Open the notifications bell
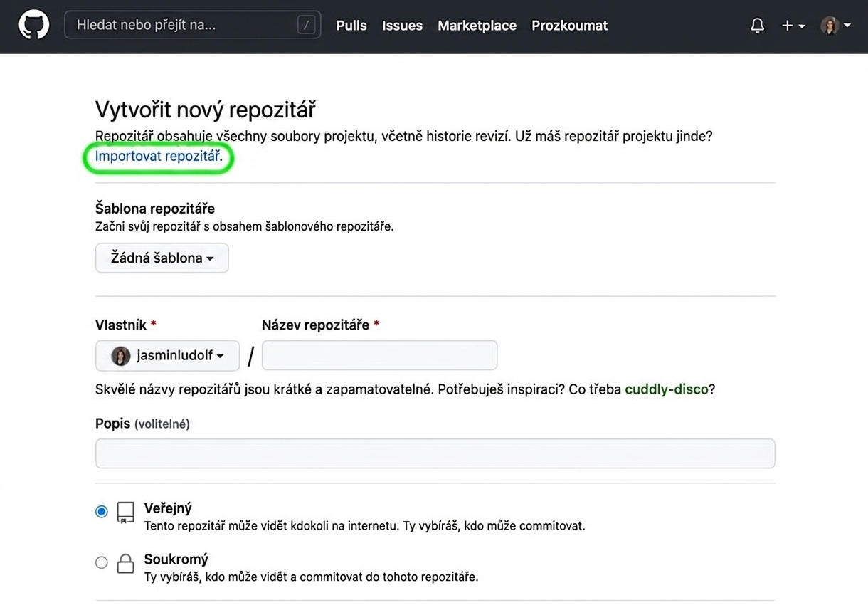Screen dimensions: 868x615 (x=758, y=26)
